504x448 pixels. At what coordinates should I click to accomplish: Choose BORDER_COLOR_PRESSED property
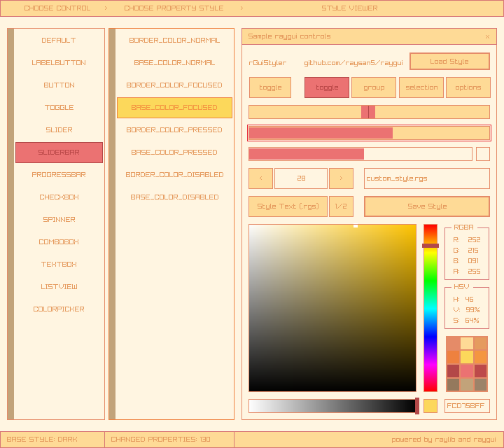(174, 130)
